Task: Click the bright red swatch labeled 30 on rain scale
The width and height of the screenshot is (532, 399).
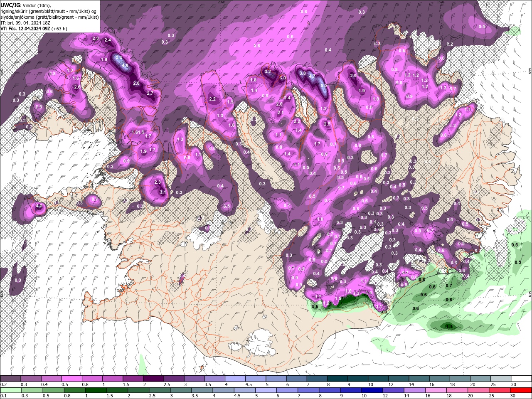Action: point(522,390)
